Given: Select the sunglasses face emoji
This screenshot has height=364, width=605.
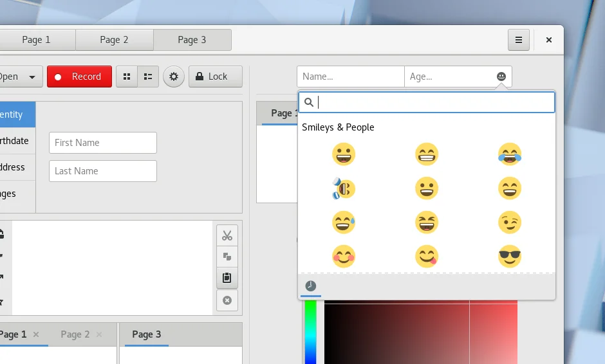Looking at the screenshot, I should tap(510, 257).
